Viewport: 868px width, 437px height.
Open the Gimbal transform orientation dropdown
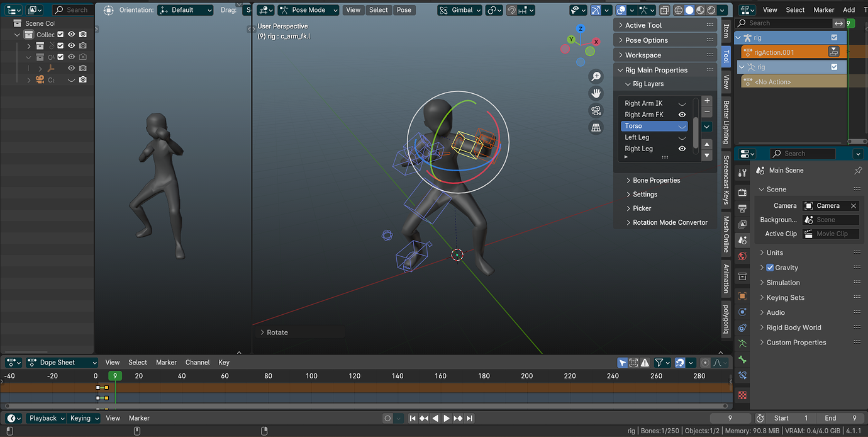pos(460,10)
